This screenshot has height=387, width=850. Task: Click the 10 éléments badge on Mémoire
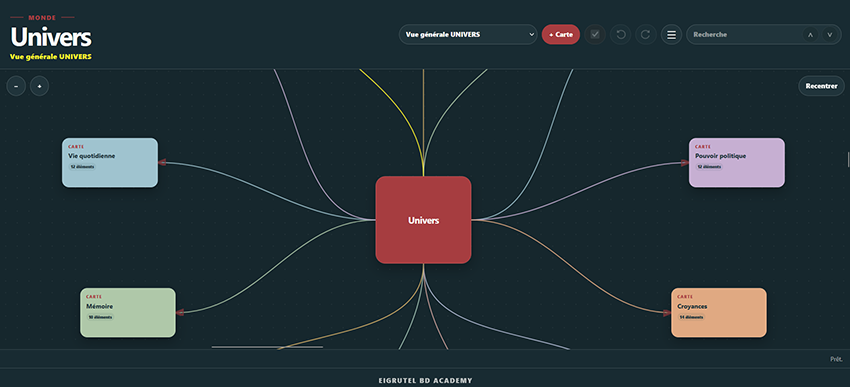point(100,317)
